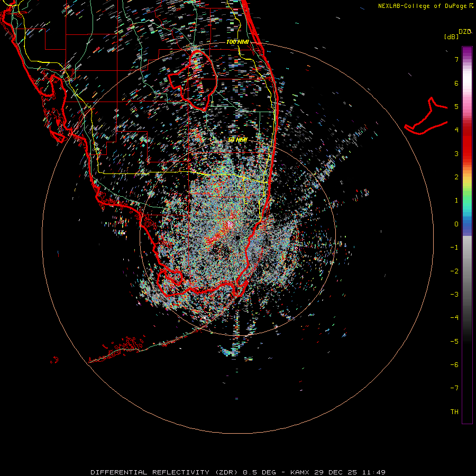Click the ZDR color scale bar
This screenshot has height=476, width=476.
pos(467,235)
